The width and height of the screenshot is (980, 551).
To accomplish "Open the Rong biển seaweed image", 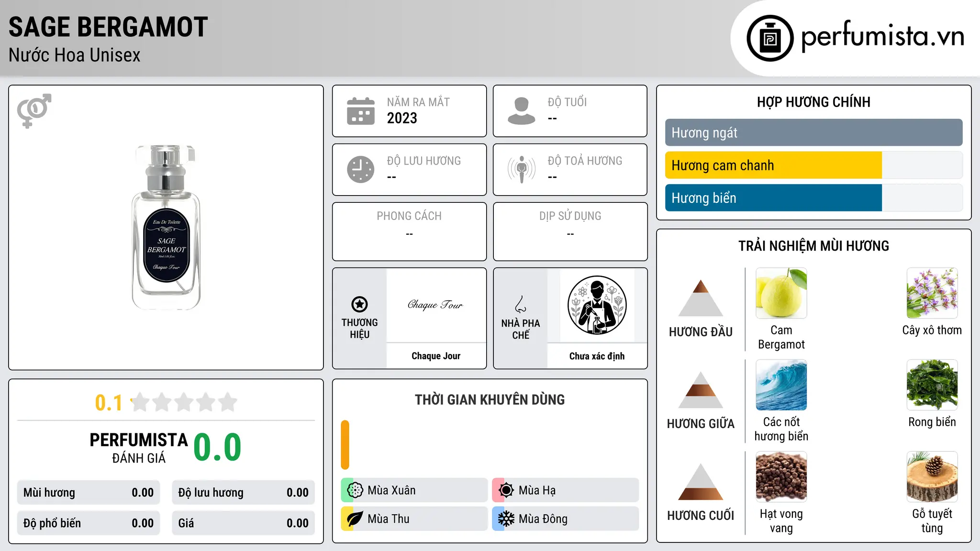I will (x=932, y=385).
